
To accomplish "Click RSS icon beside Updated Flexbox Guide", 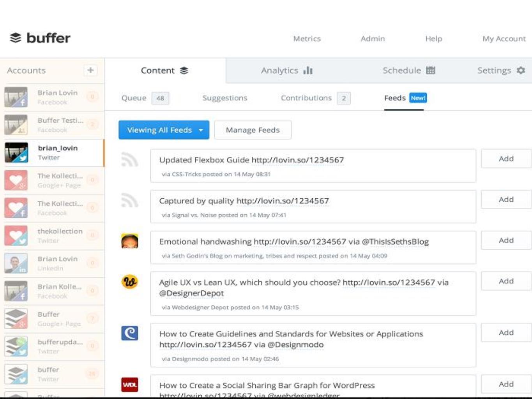I will (130, 159).
